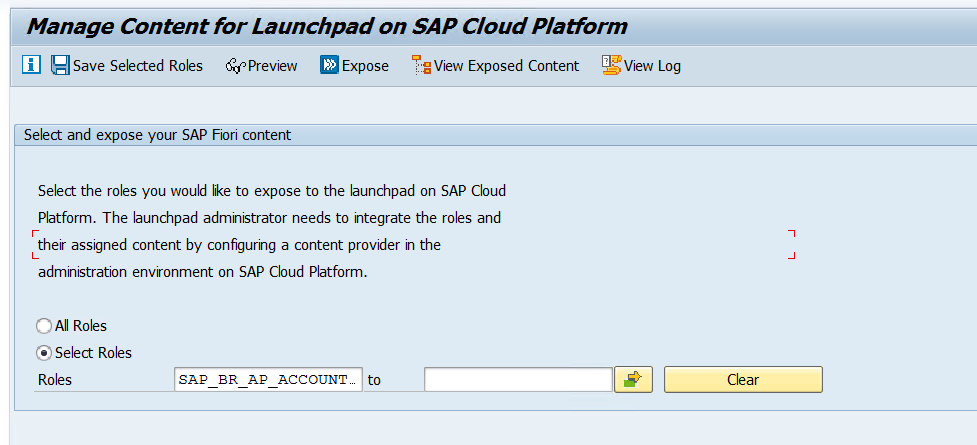Click the View Exposed Content hierarchy icon

[x=421, y=66]
